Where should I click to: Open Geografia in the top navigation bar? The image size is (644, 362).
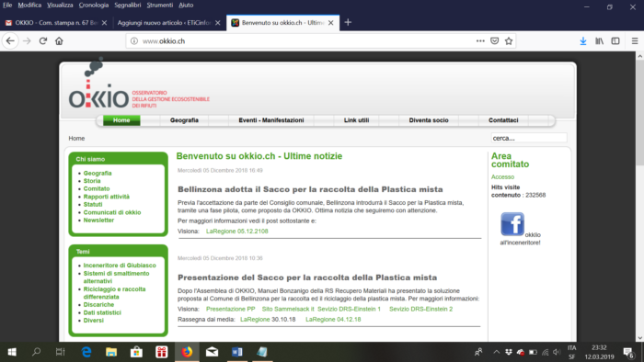(184, 120)
